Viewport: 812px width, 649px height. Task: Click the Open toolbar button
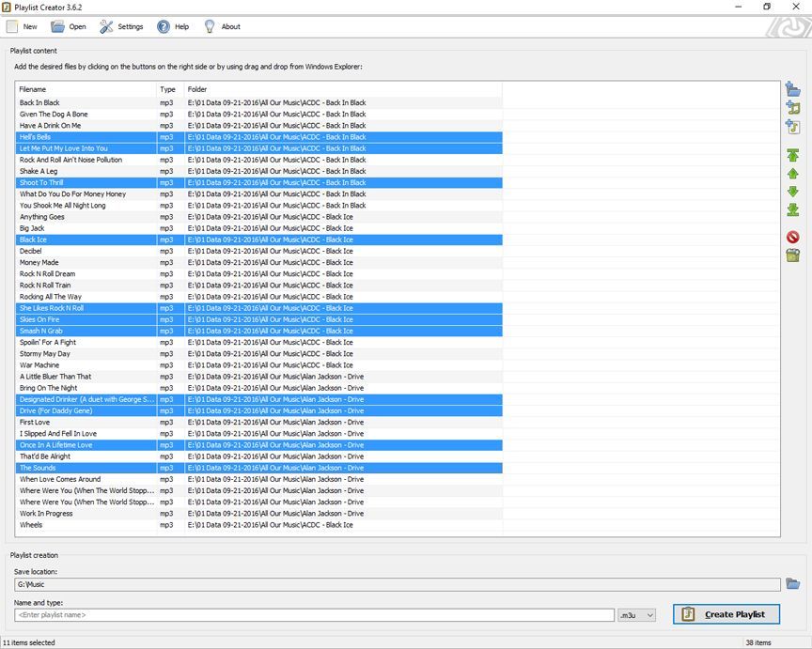pos(69,26)
